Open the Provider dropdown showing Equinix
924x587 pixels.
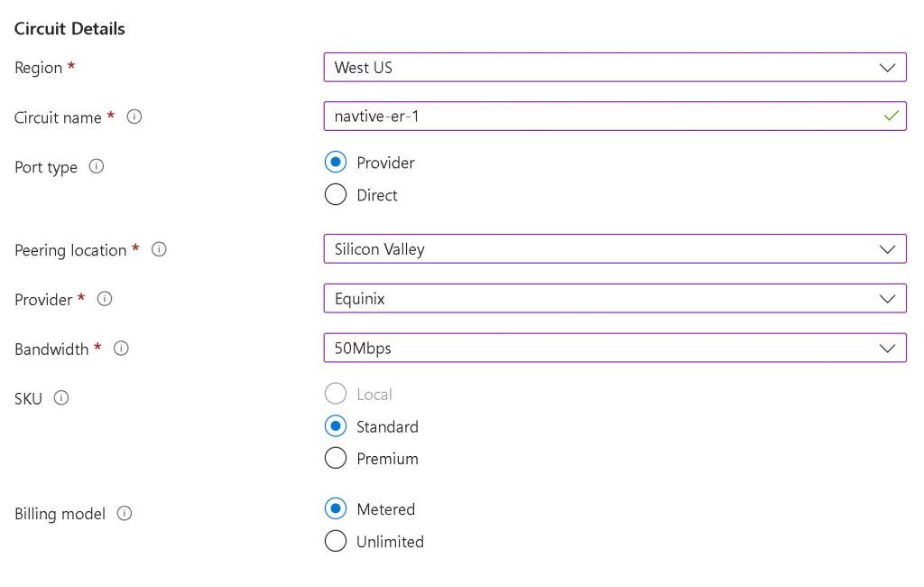614,298
